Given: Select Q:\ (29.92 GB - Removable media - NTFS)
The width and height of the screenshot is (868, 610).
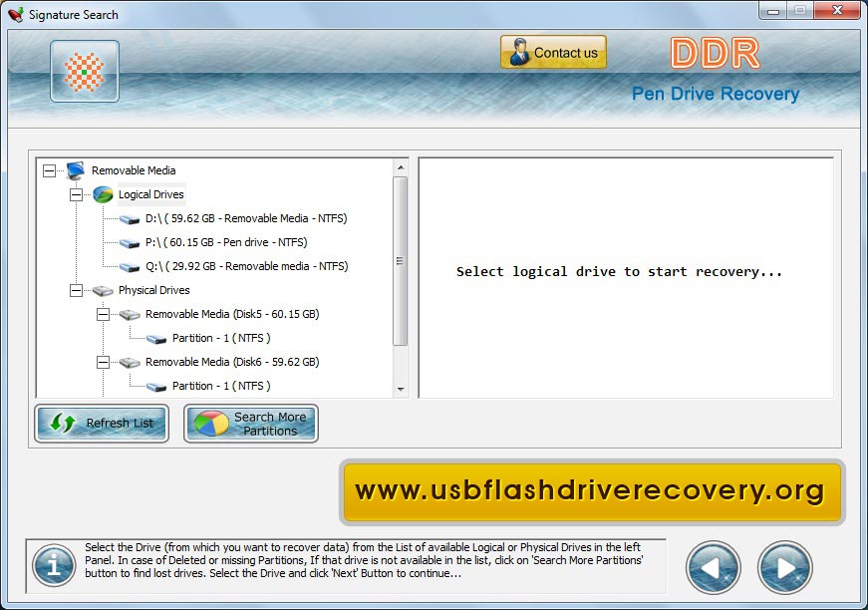Looking at the screenshot, I should pos(247,266).
